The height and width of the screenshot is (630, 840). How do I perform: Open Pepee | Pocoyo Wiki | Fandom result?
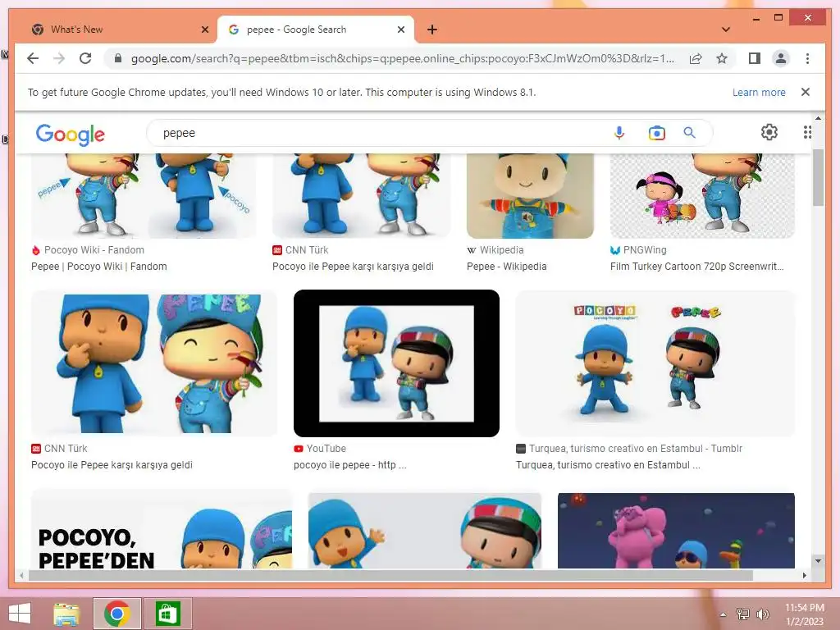point(99,267)
